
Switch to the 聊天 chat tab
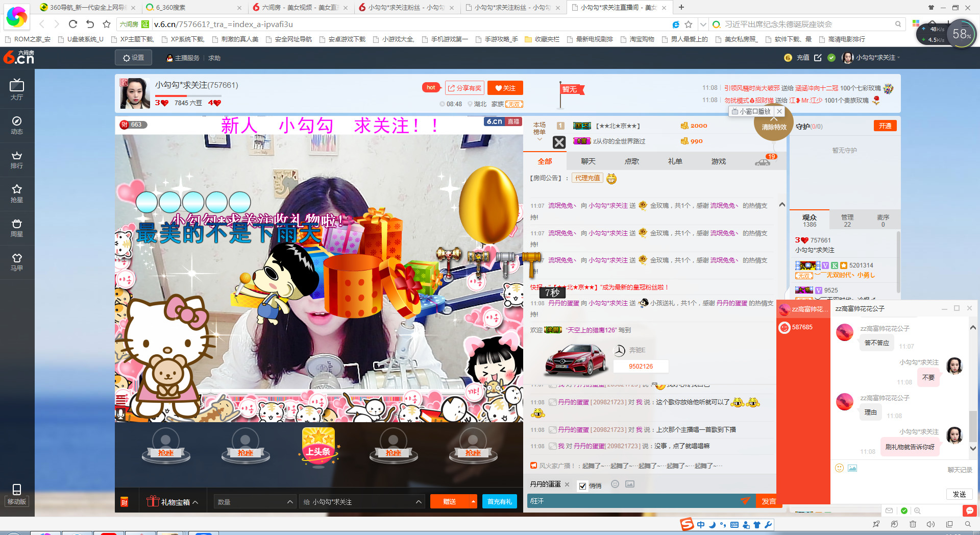(588, 161)
